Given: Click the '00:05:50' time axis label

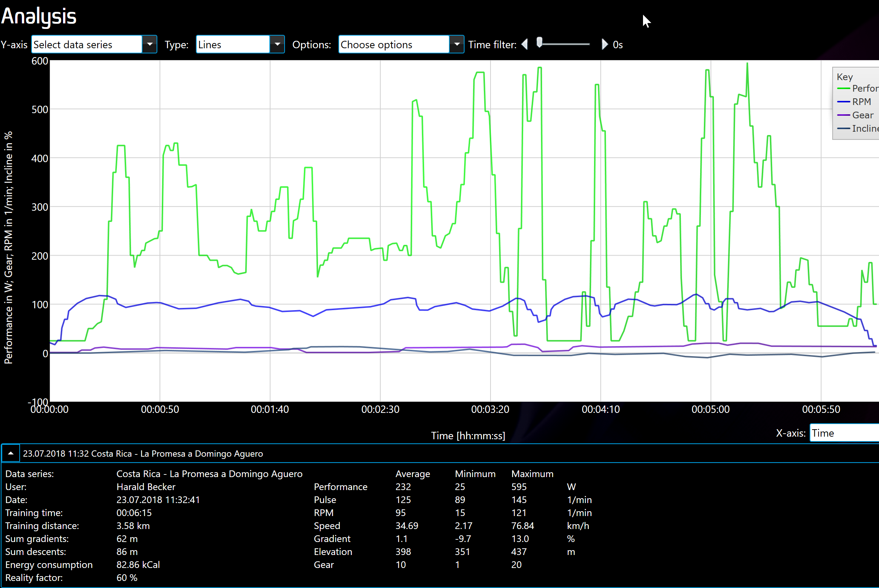Looking at the screenshot, I should [821, 409].
